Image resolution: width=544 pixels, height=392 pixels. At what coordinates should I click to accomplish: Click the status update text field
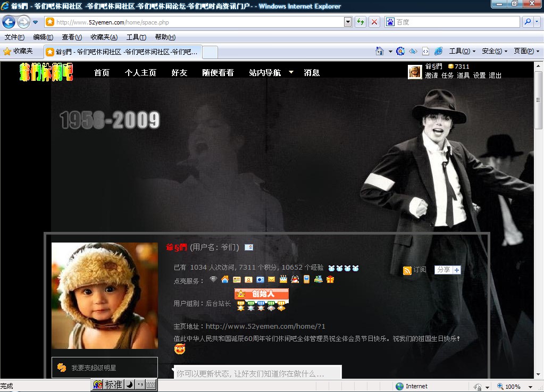(x=257, y=372)
